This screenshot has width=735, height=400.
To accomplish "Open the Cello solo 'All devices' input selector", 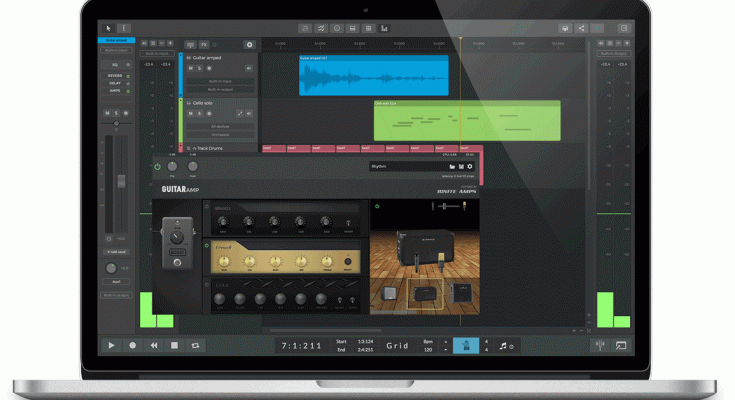I will click(219, 126).
